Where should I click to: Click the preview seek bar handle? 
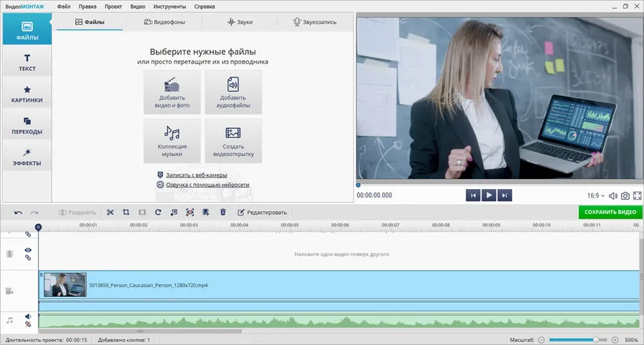(358, 185)
